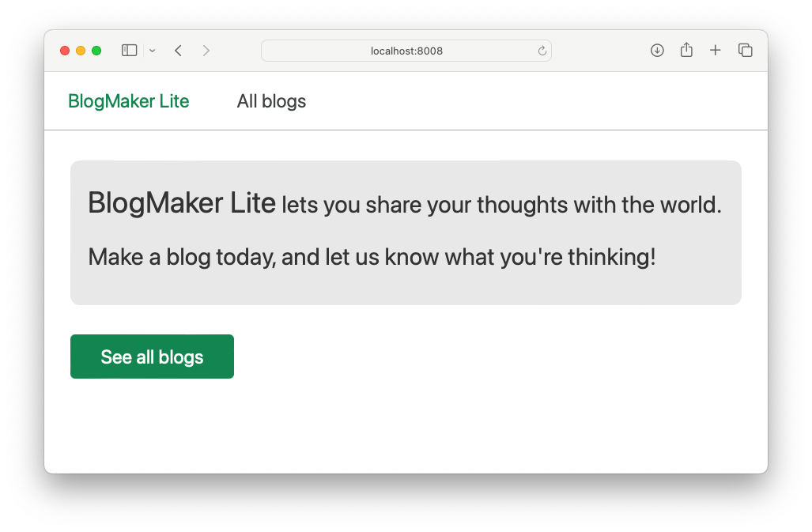Open the Downloads list
This screenshot has height=532, width=812.
[x=657, y=50]
